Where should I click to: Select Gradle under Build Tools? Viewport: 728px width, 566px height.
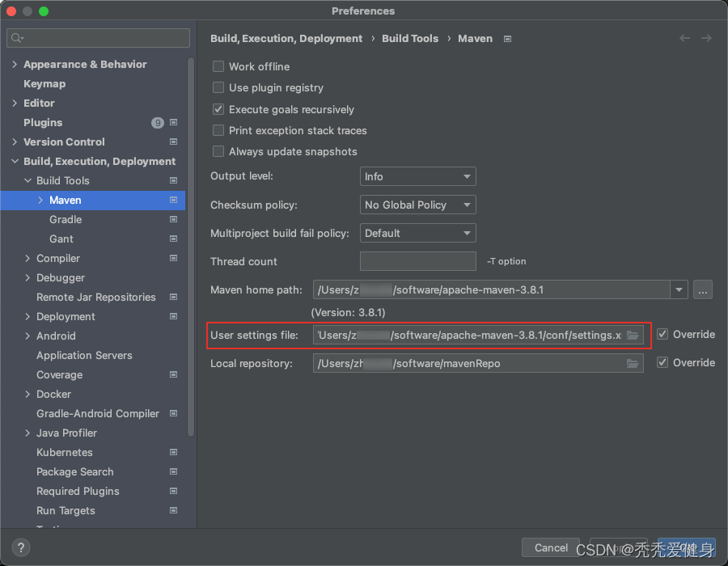[66, 219]
